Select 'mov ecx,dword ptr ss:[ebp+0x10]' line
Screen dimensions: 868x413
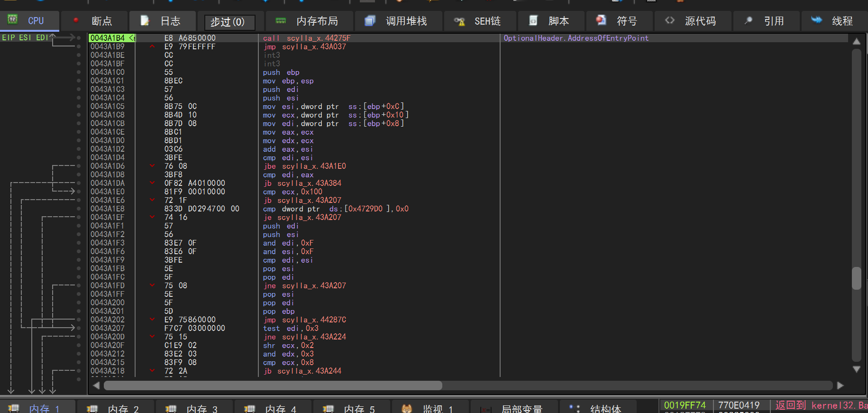[336, 115]
